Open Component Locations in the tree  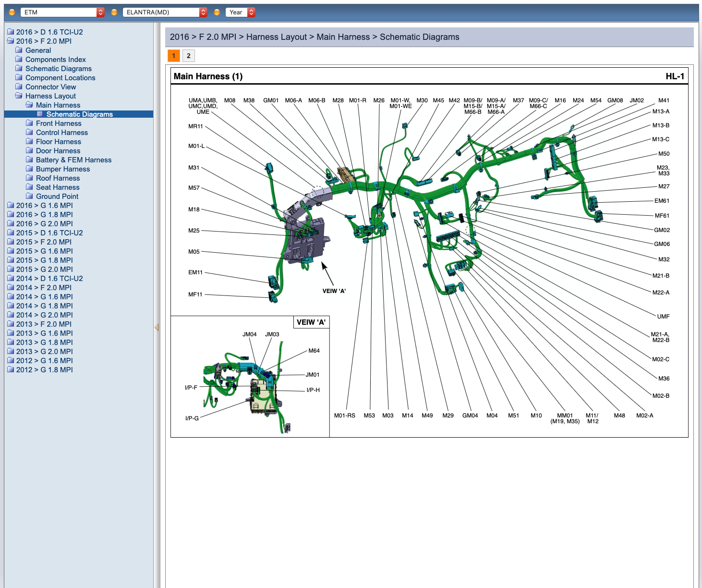60,78
